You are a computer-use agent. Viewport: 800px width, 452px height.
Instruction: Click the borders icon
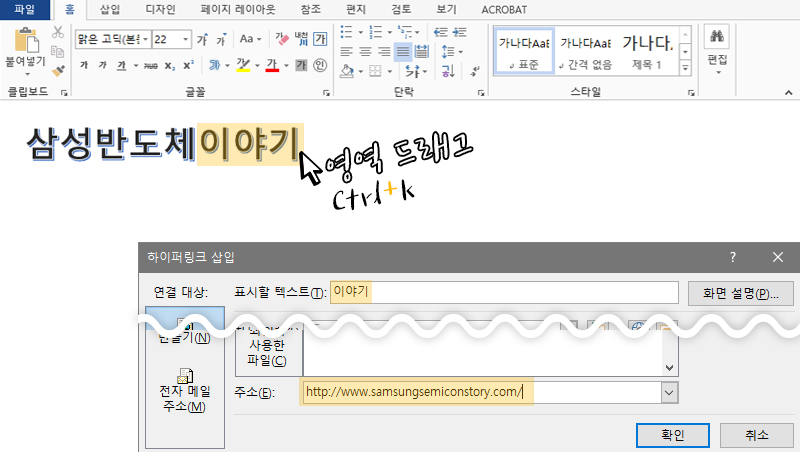376,71
